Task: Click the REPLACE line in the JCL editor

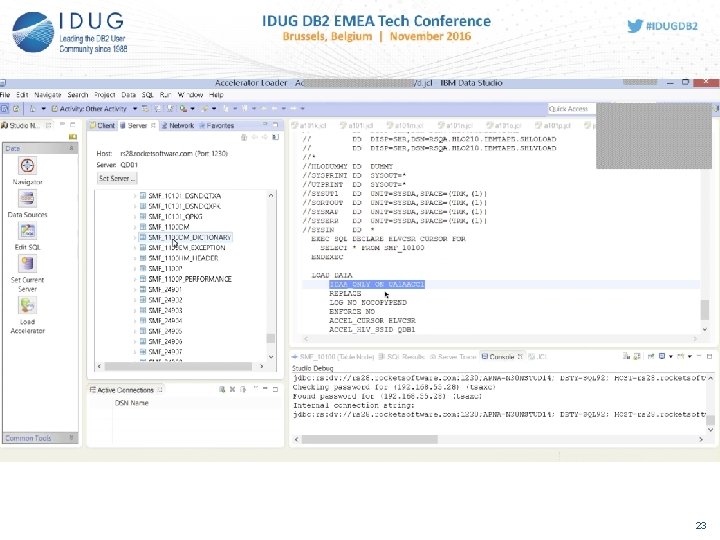Action: [x=345, y=293]
